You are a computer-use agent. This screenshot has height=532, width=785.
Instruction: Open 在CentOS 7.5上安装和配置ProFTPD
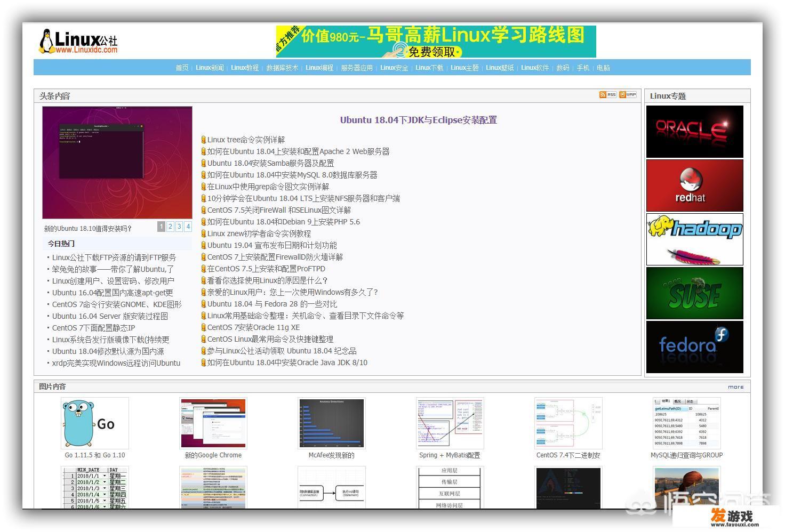(266, 269)
